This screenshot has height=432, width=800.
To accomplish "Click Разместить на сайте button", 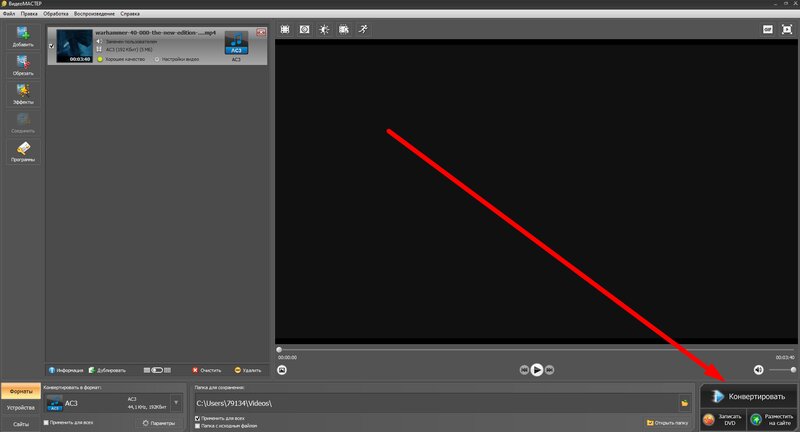I will 772,420.
